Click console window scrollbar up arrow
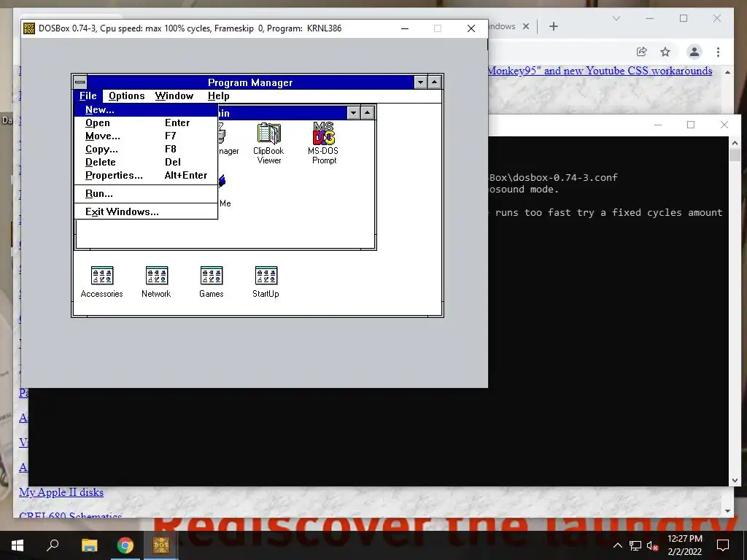The width and height of the screenshot is (747, 560). click(x=735, y=142)
